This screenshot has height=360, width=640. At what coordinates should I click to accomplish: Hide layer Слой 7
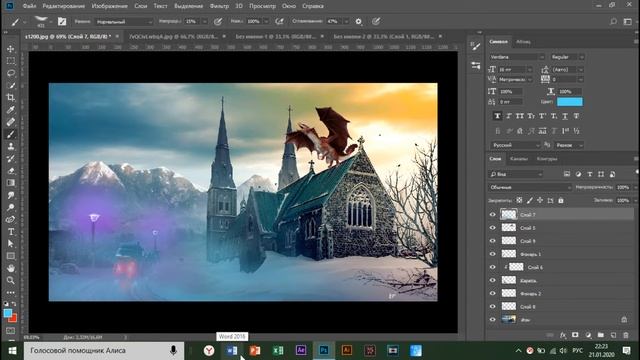[x=493, y=215]
